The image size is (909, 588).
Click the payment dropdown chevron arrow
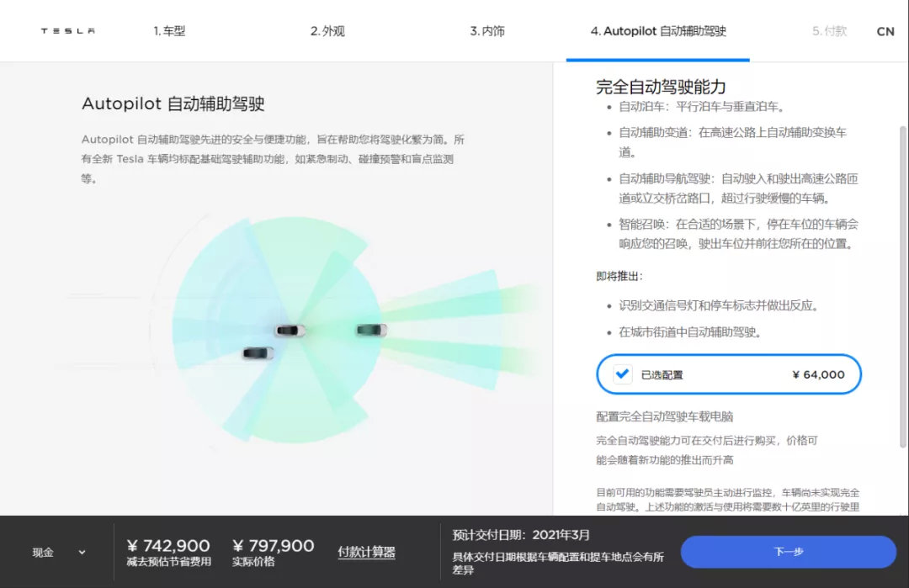[x=82, y=552]
